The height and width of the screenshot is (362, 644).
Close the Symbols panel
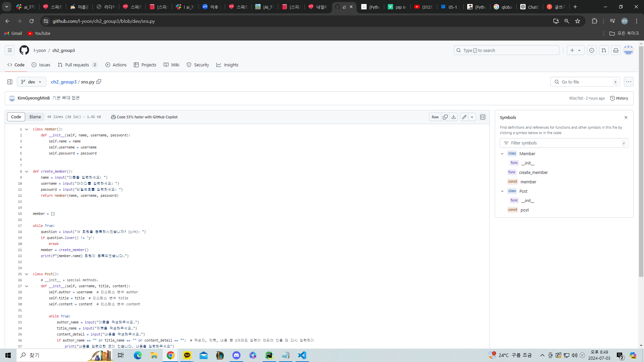coord(626,117)
